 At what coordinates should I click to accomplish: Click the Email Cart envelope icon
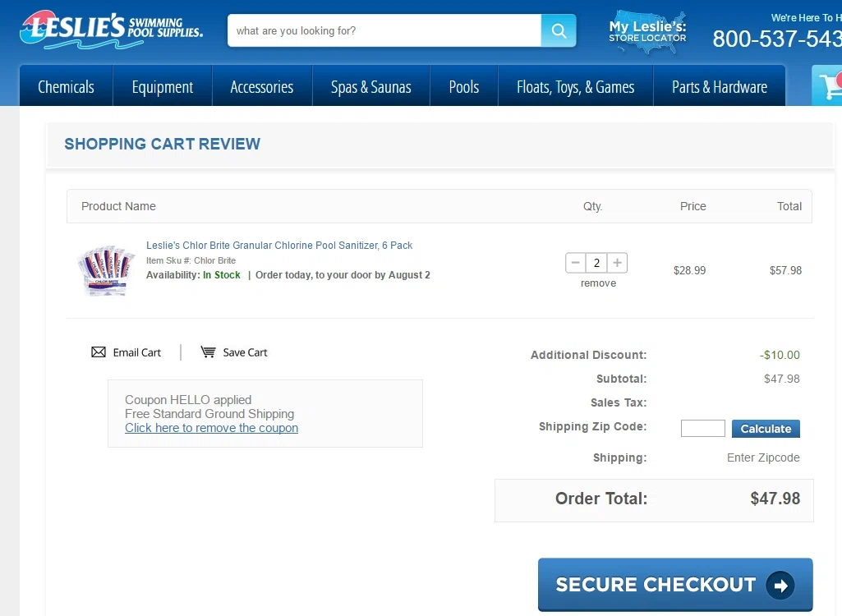coord(99,352)
